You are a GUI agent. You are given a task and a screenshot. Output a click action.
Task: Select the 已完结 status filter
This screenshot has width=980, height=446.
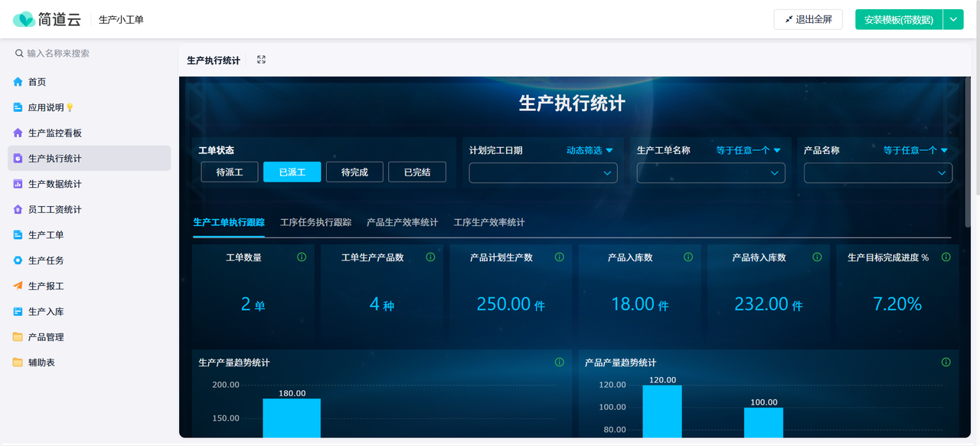point(416,172)
